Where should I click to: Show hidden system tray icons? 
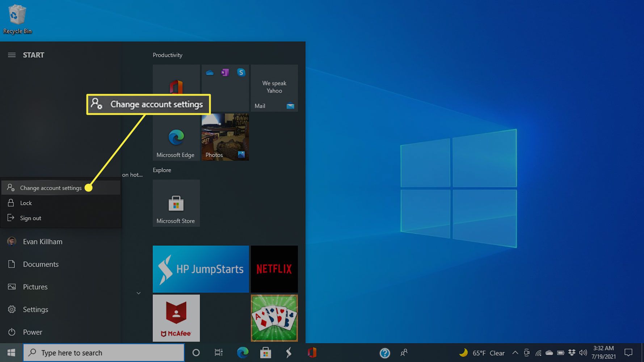tap(515, 353)
